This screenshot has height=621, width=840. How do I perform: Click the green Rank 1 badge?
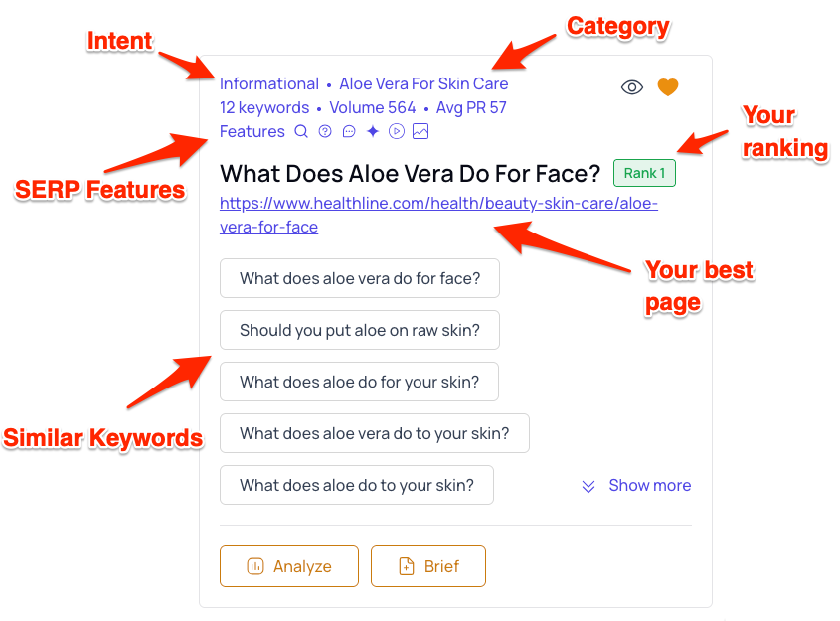tap(644, 173)
